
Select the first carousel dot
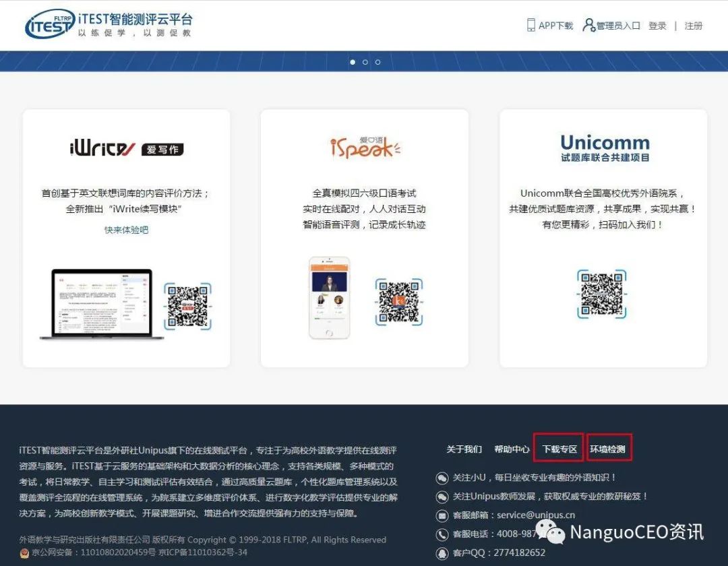point(353,62)
